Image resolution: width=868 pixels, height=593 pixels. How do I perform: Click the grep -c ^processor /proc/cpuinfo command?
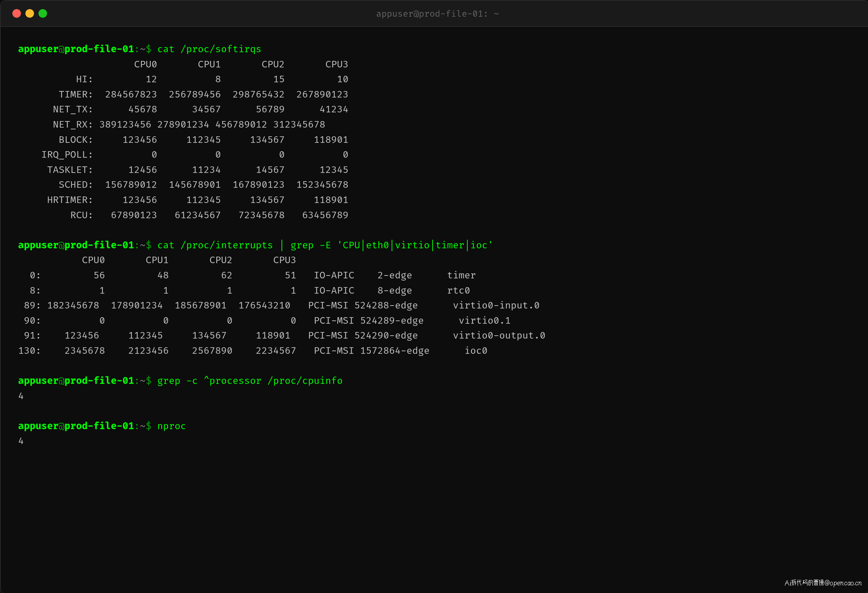250,381
